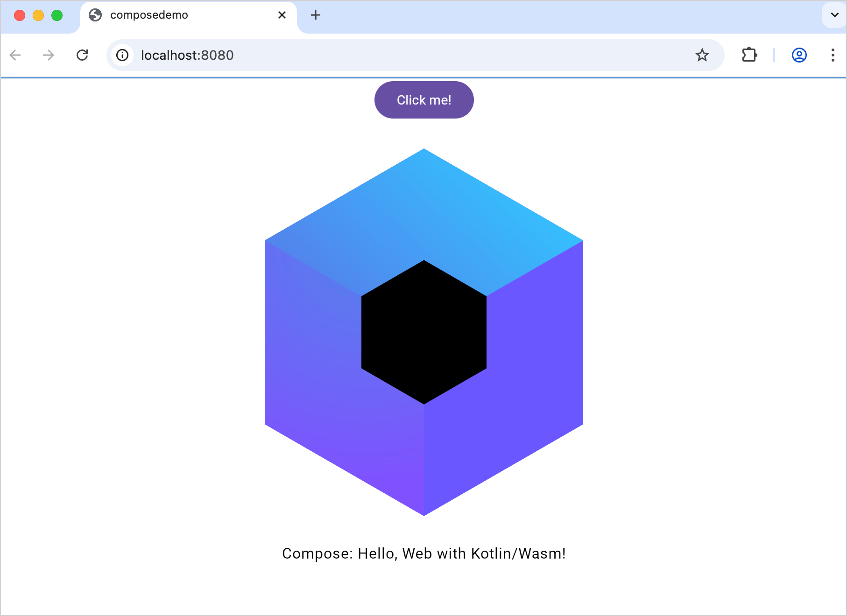This screenshot has width=847, height=616.
Task: Go forward using the forward arrow
Action: (48, 55)
